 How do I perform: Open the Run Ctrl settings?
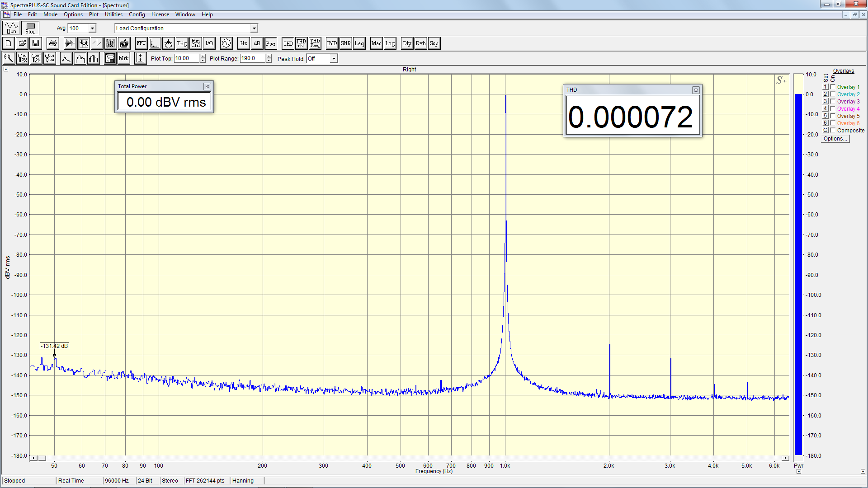click(195, 43)
